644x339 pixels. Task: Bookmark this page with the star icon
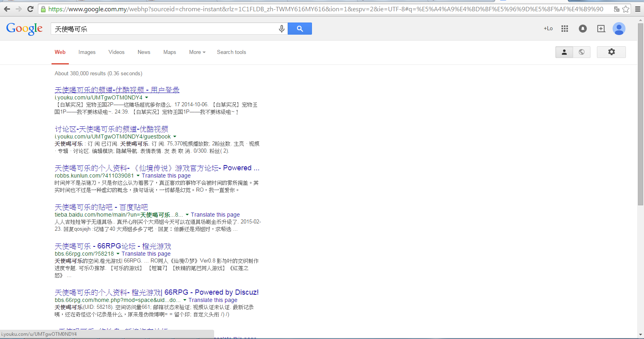(x=625, y=9)
